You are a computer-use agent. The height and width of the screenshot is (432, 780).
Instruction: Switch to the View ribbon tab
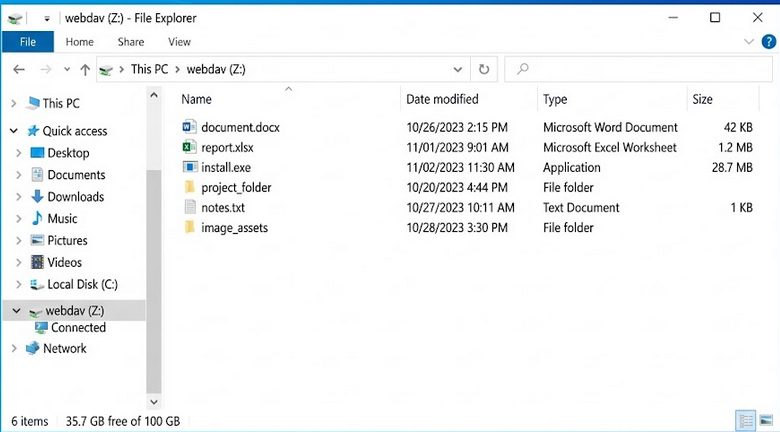click(x=179, y=42)
